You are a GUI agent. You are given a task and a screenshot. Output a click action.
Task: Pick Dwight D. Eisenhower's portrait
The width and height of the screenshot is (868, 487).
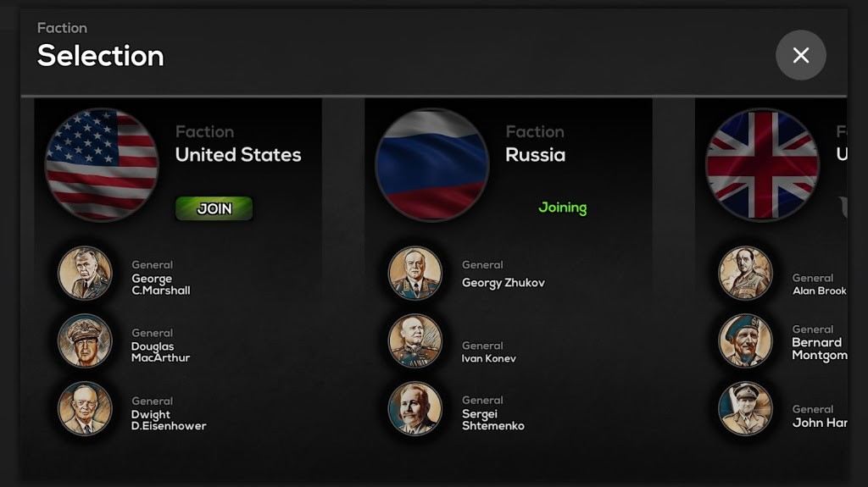85,408
